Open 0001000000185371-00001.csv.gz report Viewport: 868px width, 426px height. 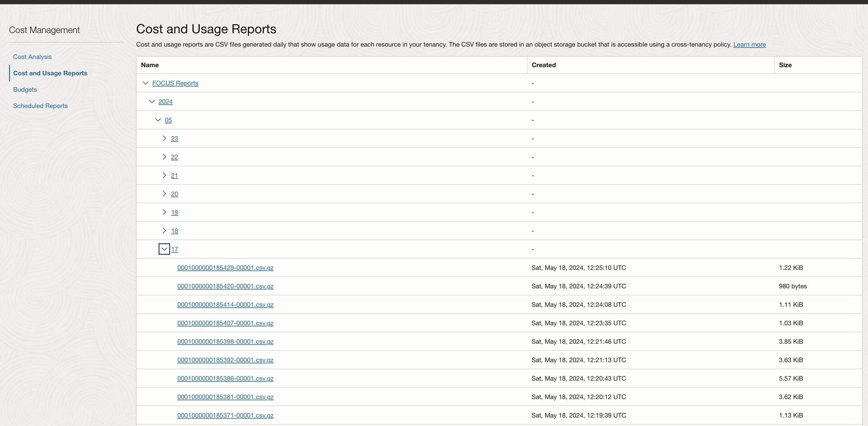click(225, 415)
